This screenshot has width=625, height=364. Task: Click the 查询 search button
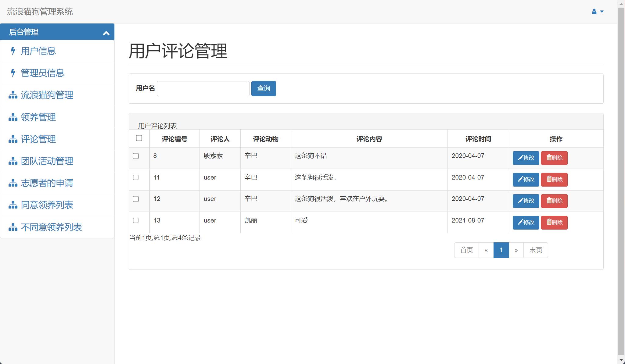click(264, 88)
